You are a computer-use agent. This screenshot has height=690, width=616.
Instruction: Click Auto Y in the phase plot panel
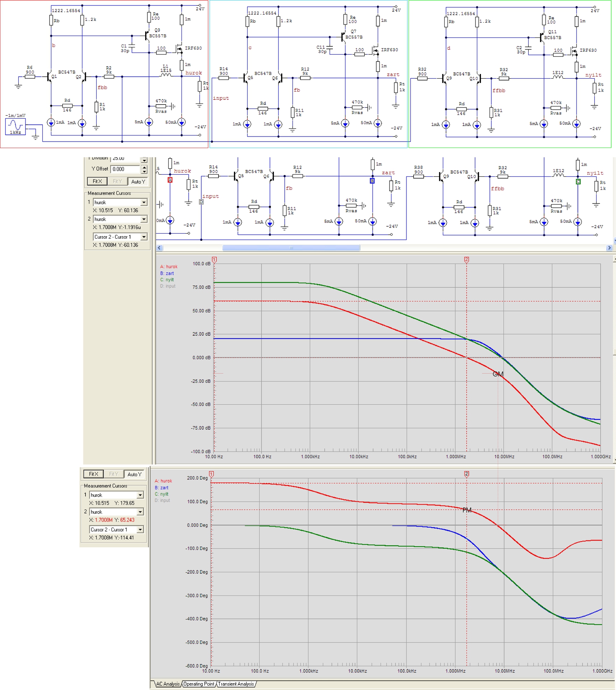coord(134,474)
